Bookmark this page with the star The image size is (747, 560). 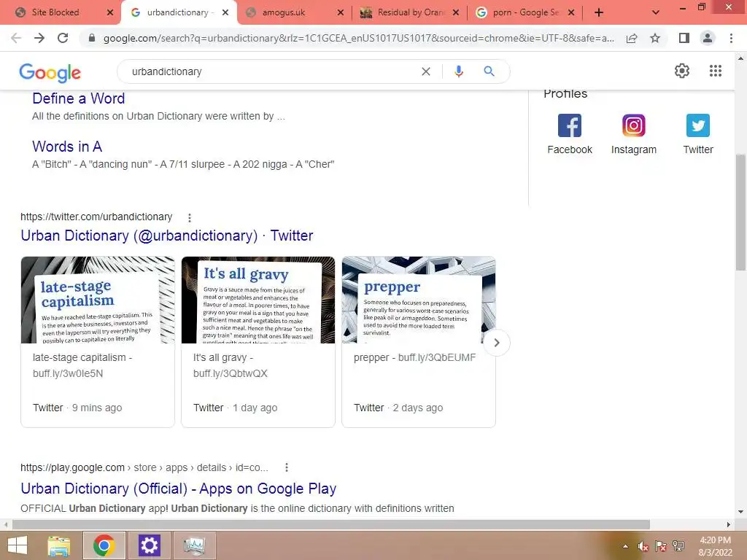pos(655,38)
